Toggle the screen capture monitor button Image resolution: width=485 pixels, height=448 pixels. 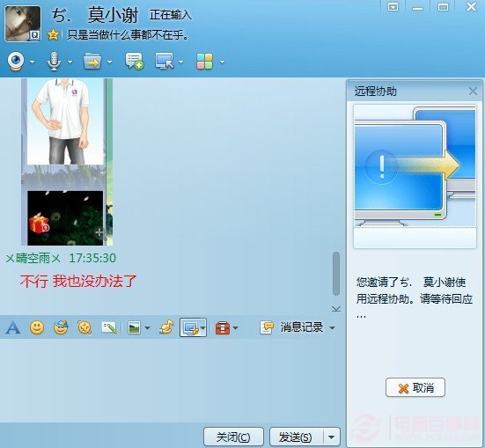190,327
